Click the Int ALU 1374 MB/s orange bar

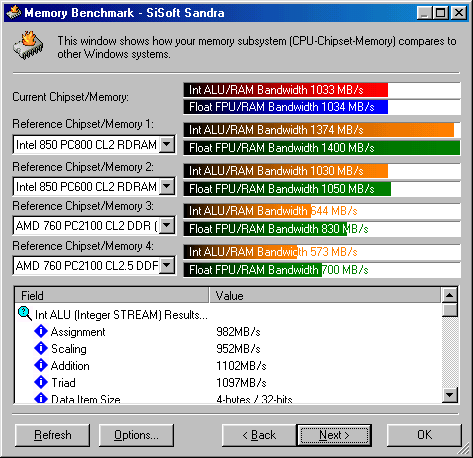[319, 130]
